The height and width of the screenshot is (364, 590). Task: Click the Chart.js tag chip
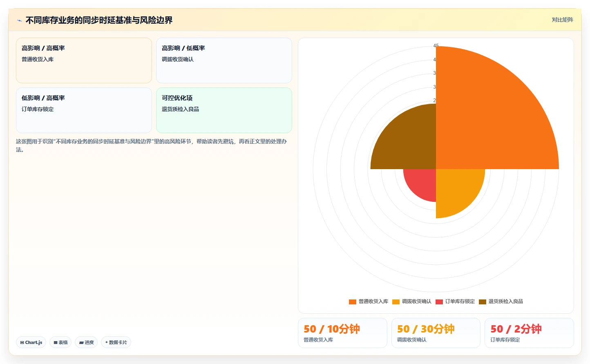(31, 342)
